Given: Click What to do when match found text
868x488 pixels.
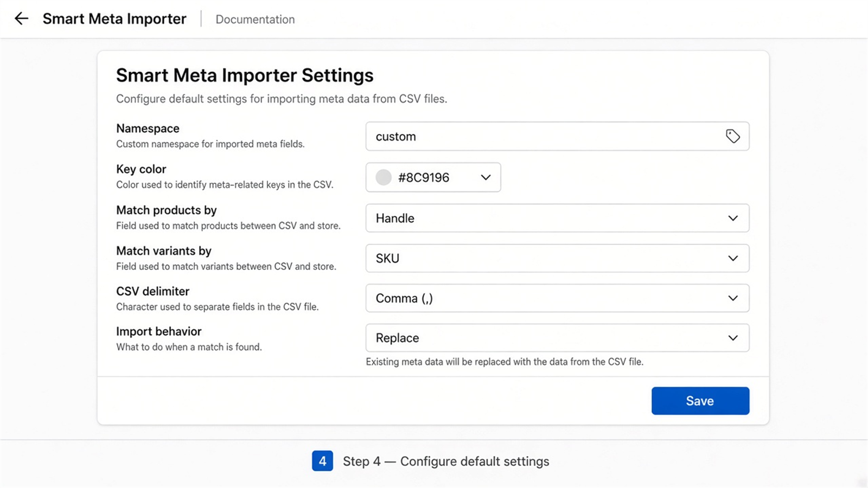Looking at the screenshot, I should pos(189,347).
